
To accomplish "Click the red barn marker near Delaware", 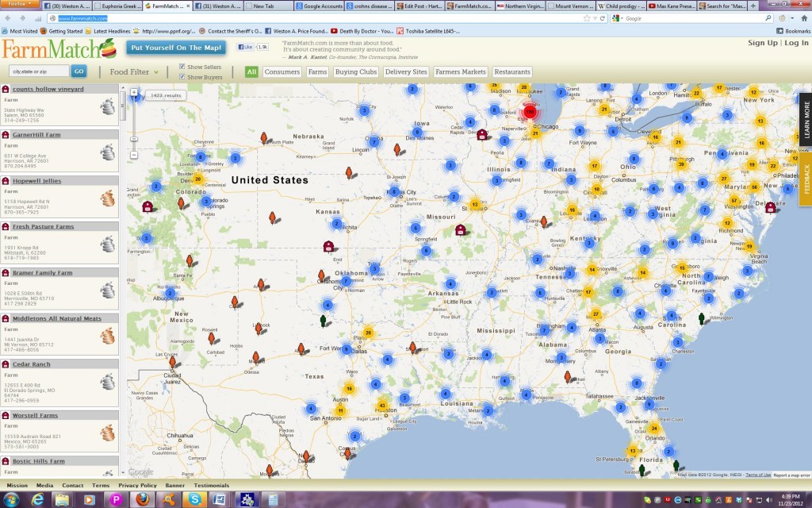I will click(771, 207).
